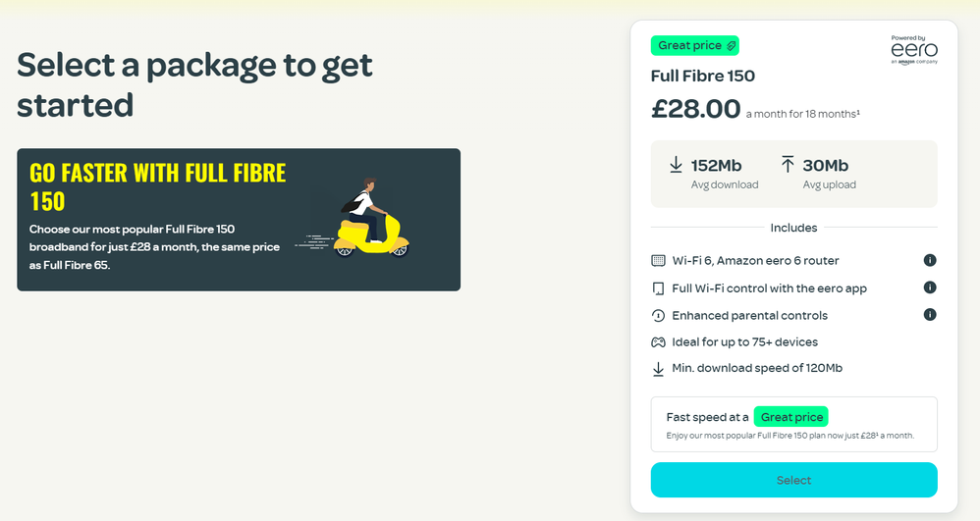Click the router icon next to Wi-Fi 6

[x=658, y=260]
